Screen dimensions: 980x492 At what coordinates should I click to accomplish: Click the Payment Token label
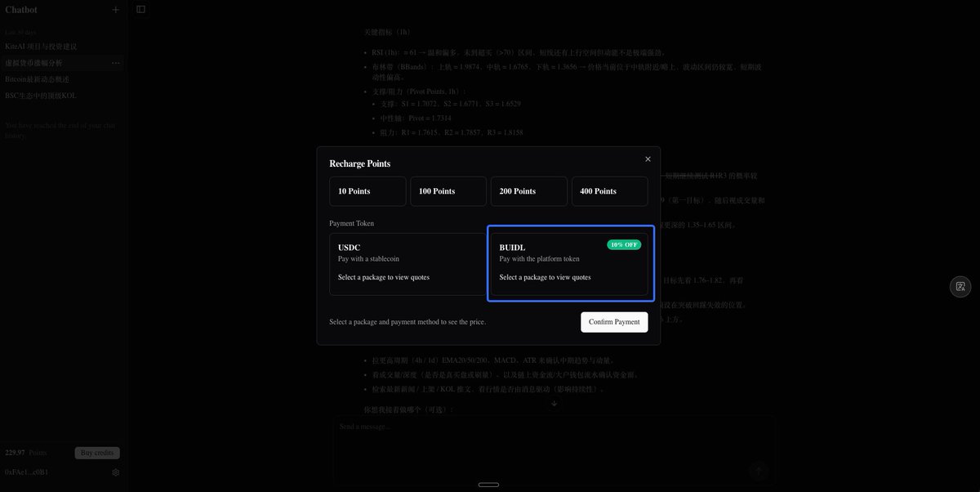[352, 223]
